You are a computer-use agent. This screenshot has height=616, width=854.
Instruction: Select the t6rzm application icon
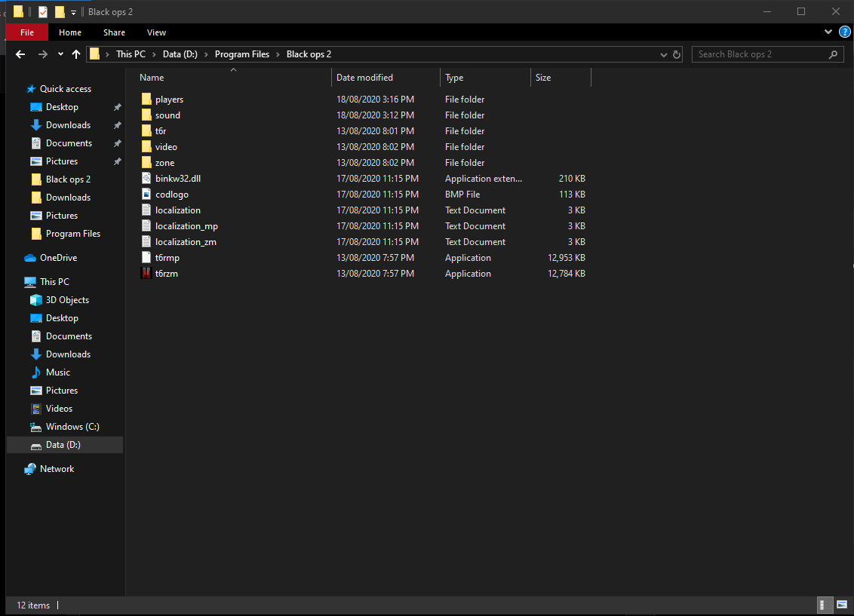pyautogui.click(x=146, y=273)
